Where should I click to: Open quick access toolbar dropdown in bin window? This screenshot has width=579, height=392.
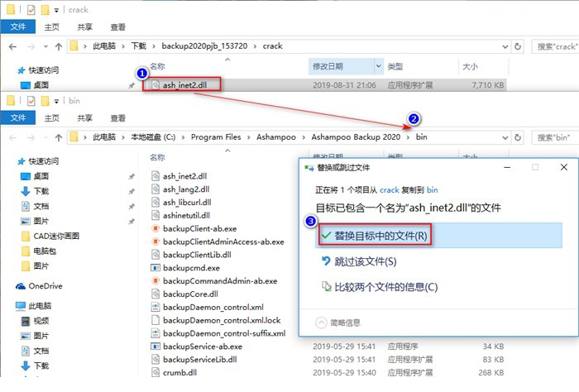click(56, 101)
